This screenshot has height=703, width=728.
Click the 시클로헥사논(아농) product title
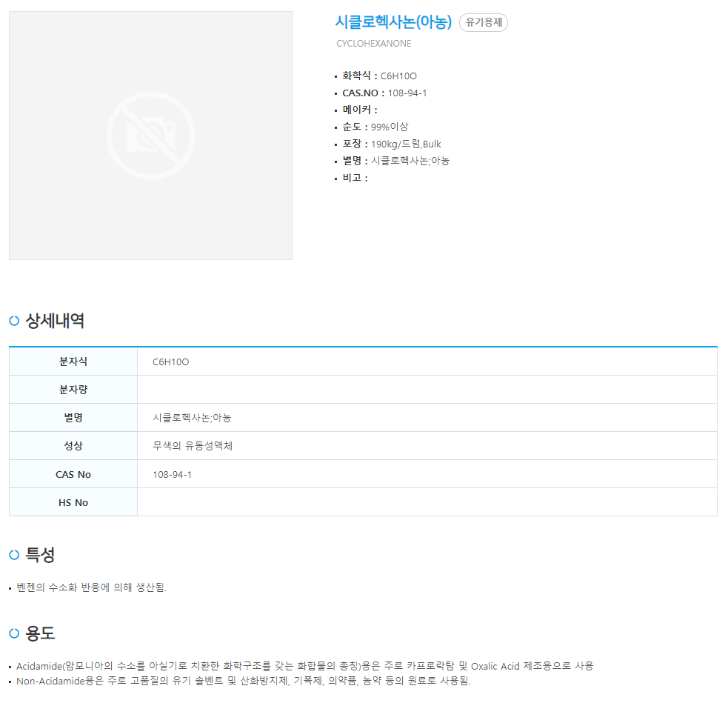click(x=393, y=22)
